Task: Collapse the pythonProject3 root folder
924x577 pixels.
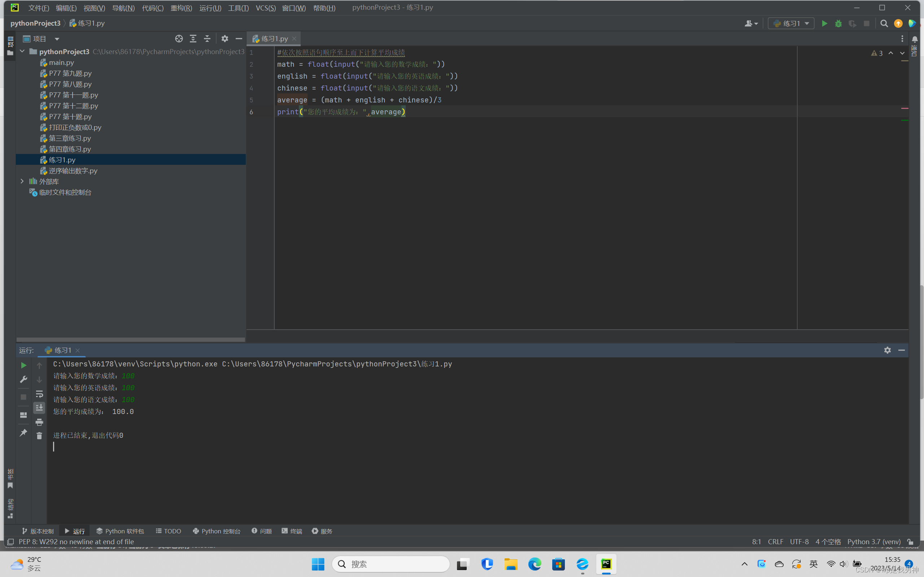Action: [22, 51]
